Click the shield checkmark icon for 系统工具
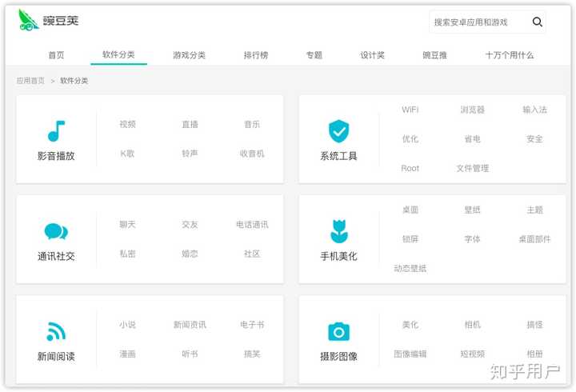Image resolution: width=576 pixels, height=392 pixels. [x=338, y=130]
